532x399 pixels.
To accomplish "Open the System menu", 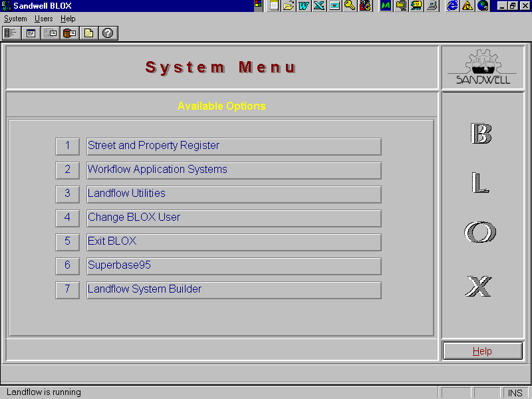I will click(15, 19).
